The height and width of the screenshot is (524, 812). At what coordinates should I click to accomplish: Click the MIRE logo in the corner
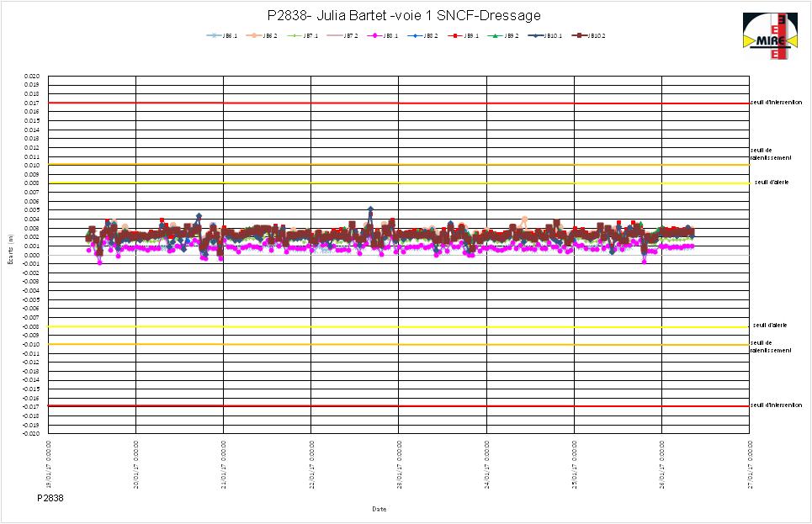pos(771,36)
